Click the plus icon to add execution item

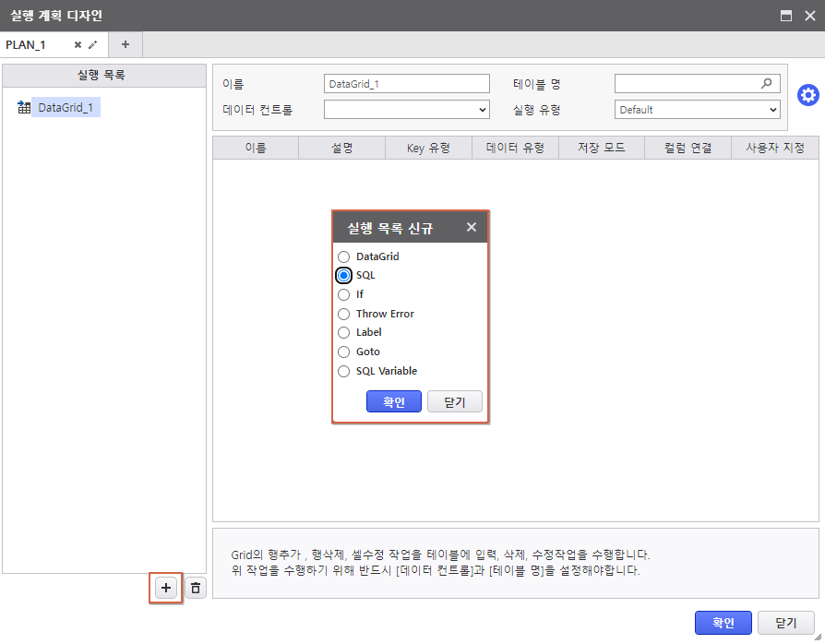[166, 588]
